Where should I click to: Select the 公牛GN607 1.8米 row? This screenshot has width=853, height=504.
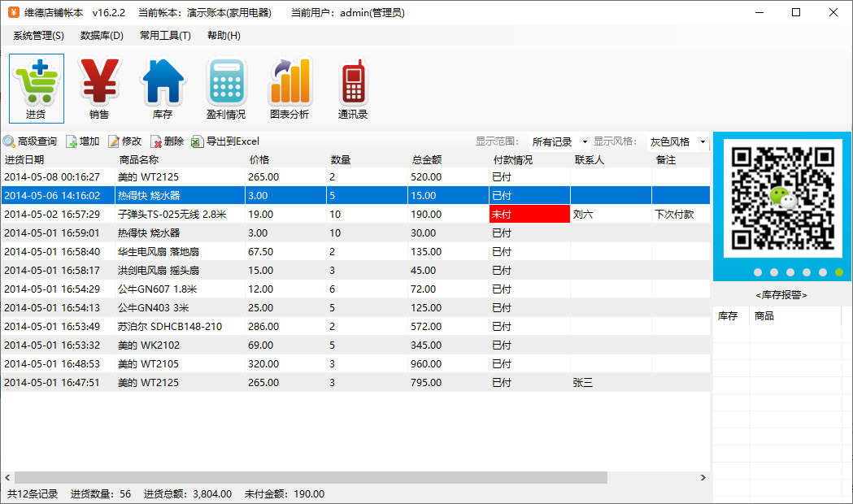[355, 289]
